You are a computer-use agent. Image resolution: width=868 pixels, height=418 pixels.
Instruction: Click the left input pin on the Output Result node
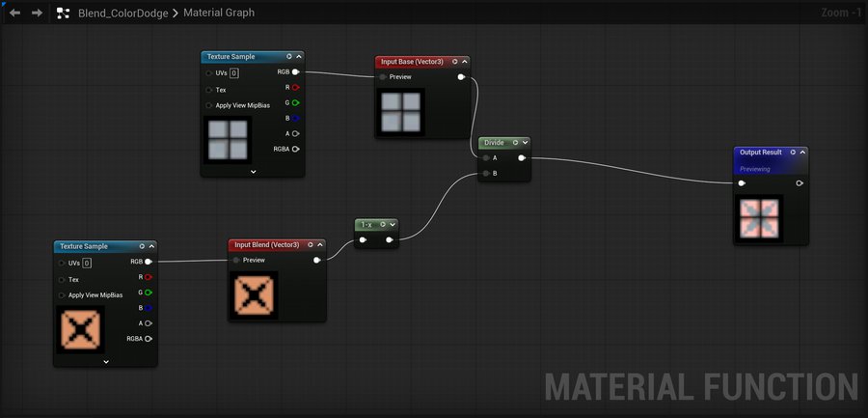(x=742, y=183)
